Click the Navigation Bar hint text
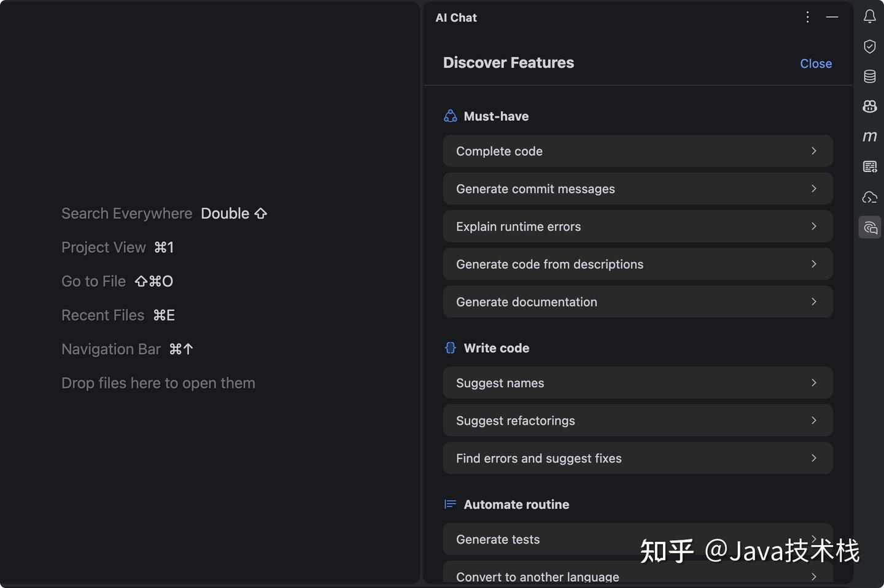The height and width of the screenshot is (588, 884). click(x=110, y=349)
